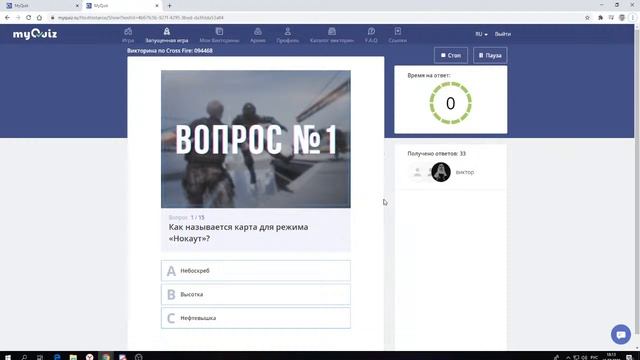Pause the quiz with Пауза button
The image size is (640, 360).
(490, 55)
